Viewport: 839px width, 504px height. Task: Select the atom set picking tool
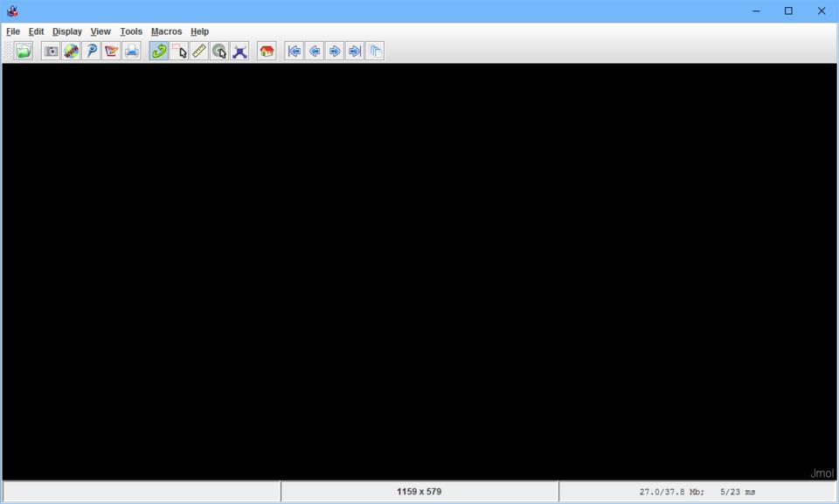(179, 52)
